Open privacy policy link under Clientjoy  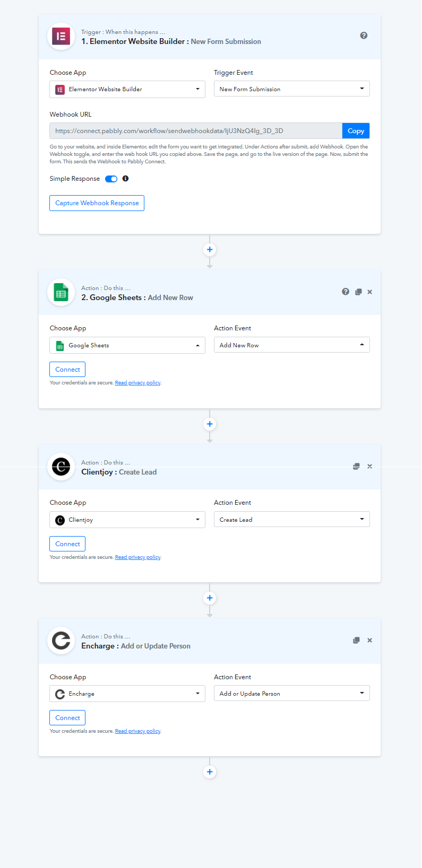coord(137,557)
